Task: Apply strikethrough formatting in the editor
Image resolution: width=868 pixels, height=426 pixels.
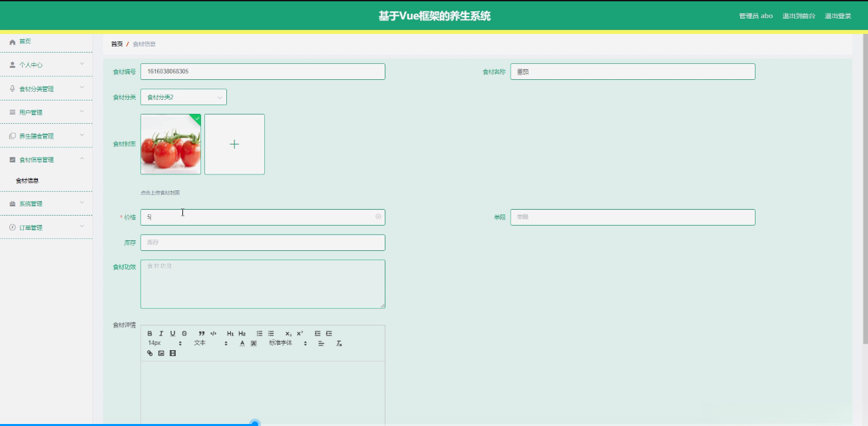Action: [x=184, y=333]
